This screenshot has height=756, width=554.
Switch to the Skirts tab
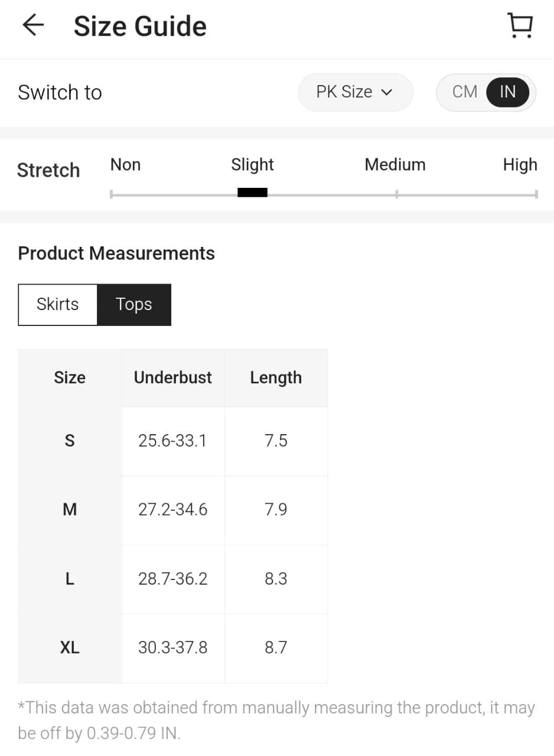[x=58, y=304]
